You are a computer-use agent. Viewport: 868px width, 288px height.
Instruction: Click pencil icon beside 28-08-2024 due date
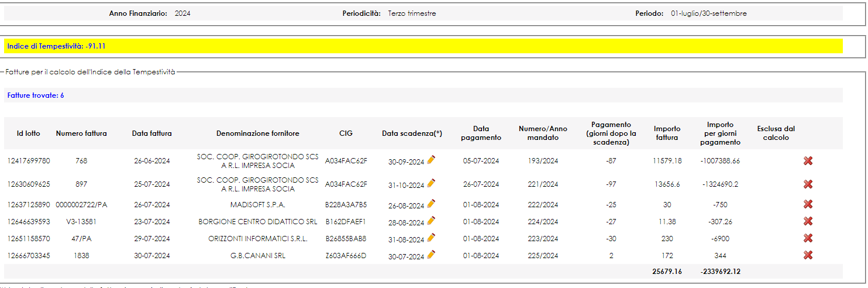tap(431, 220)
